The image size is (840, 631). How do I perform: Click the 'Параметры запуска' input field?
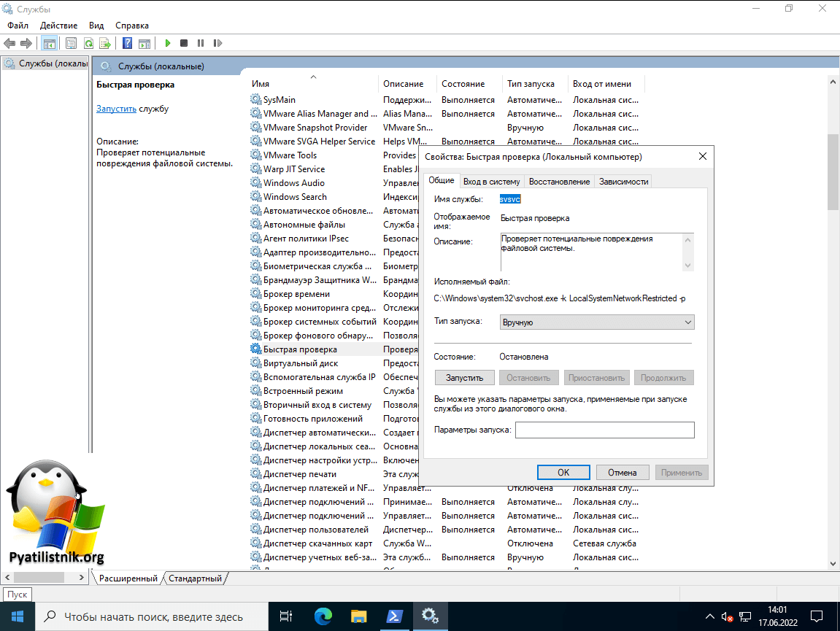tap(604, 430)
